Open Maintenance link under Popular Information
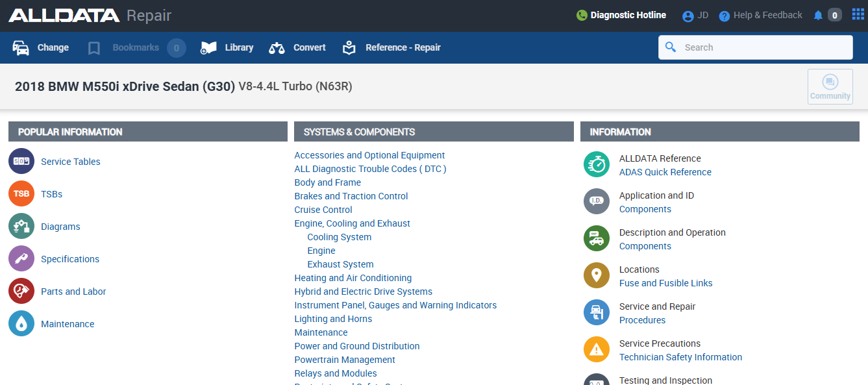Image resolution: width=868 pixels, height=385 pixels. (x=68, y=324)
